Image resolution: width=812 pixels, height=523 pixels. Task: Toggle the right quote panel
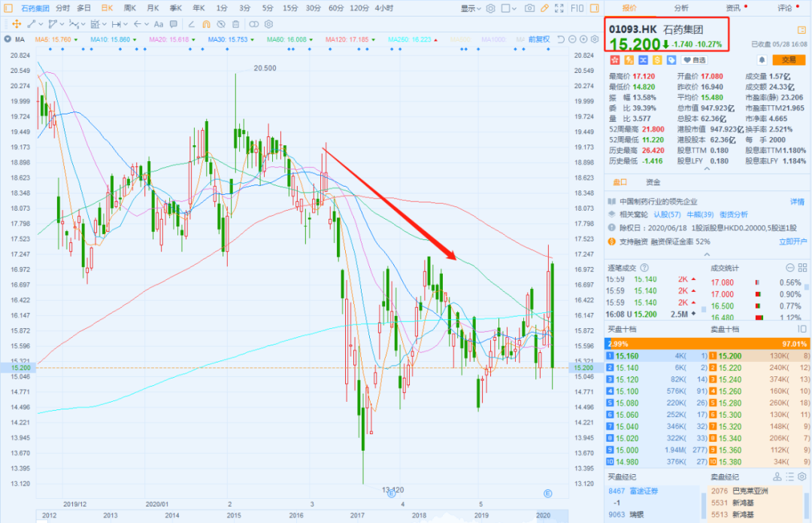pos(595,8)
